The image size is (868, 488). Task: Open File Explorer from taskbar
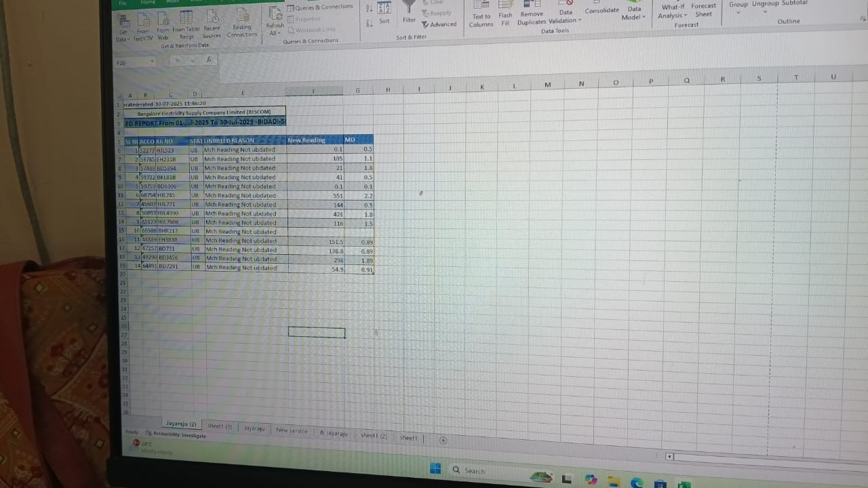coord(614,482)
